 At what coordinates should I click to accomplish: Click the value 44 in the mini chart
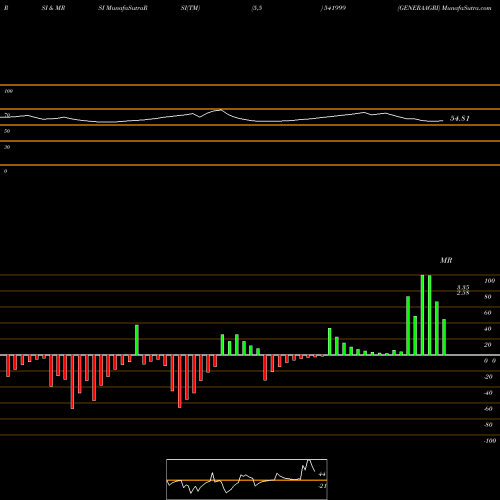pos(322,474)
